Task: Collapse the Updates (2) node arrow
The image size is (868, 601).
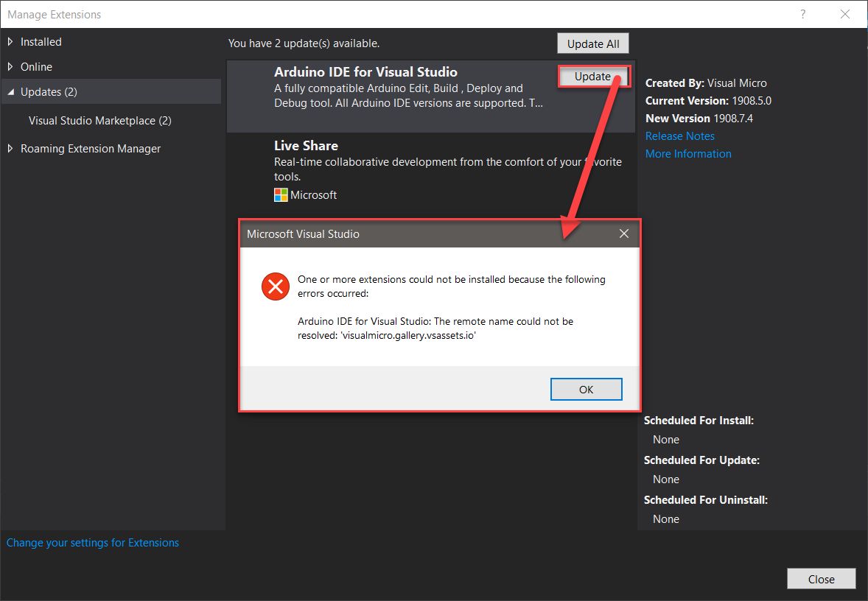Action: click(10, 92)
